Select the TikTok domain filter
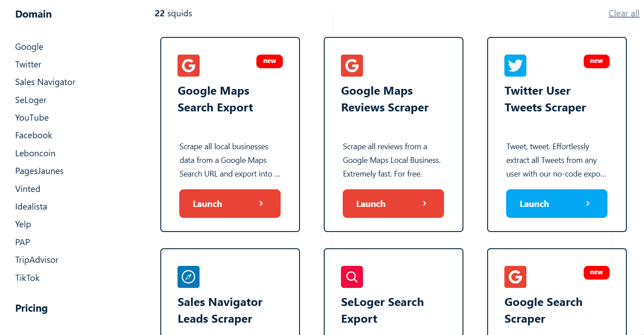Viewport: 644px width, 335px height. (27, 278)
